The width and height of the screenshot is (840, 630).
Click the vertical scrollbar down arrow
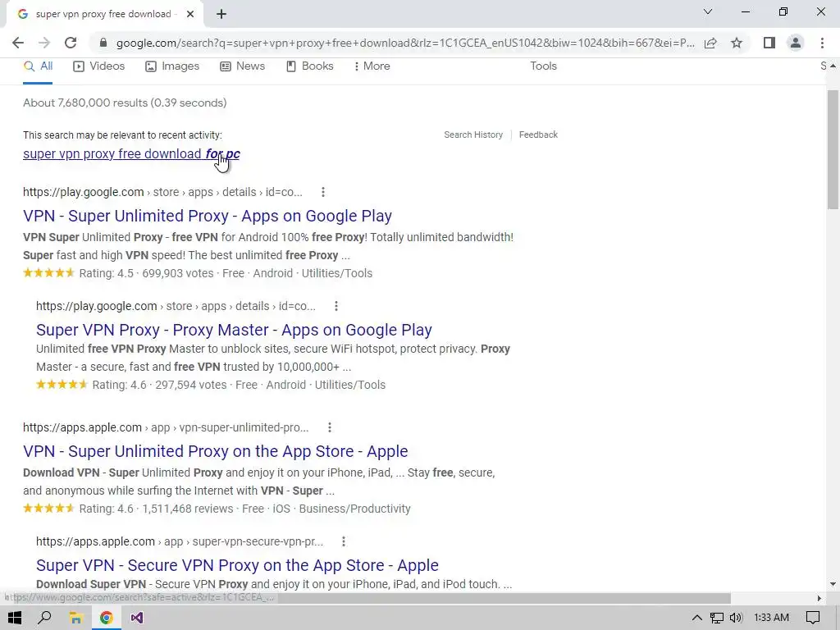point(833,584)
